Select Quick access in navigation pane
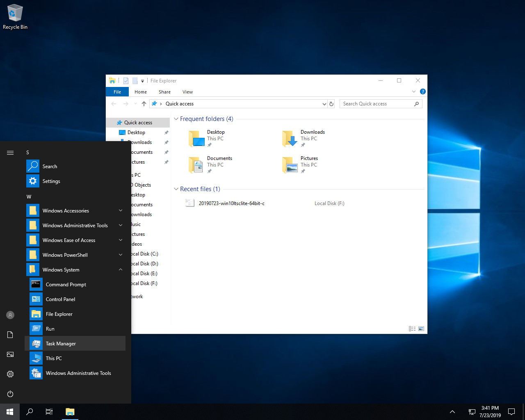This screenshot has width=525, height=420. pos(138,123)
